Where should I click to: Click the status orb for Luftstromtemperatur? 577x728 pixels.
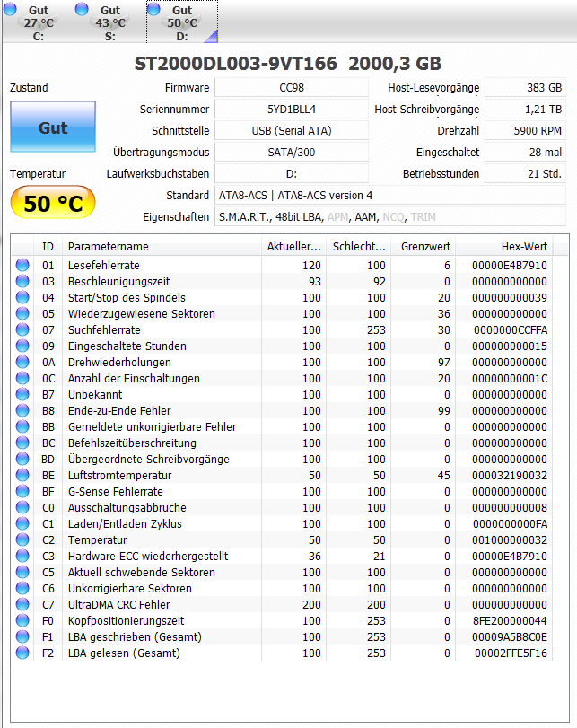pyautogui.click(x=22, y=475)
